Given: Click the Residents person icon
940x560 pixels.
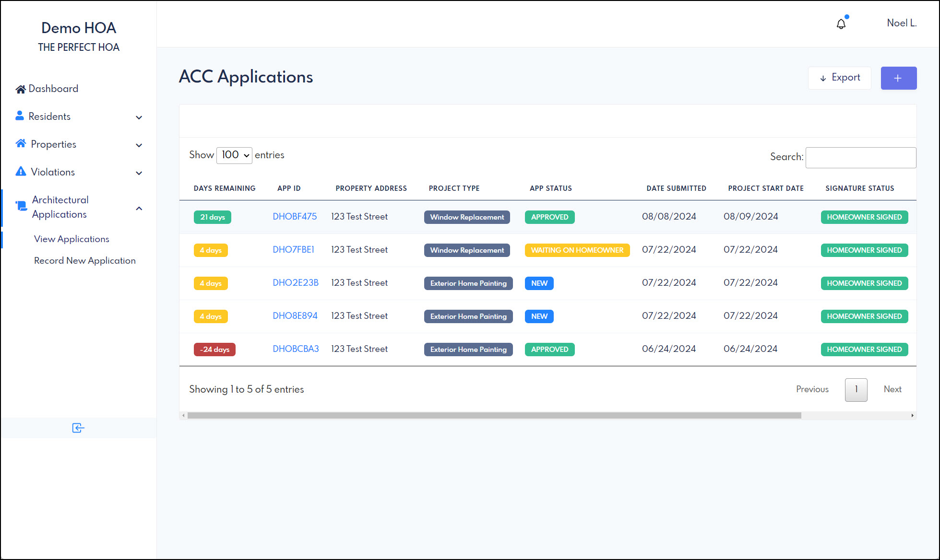Looking at the screenshot, I should [19, 115].
